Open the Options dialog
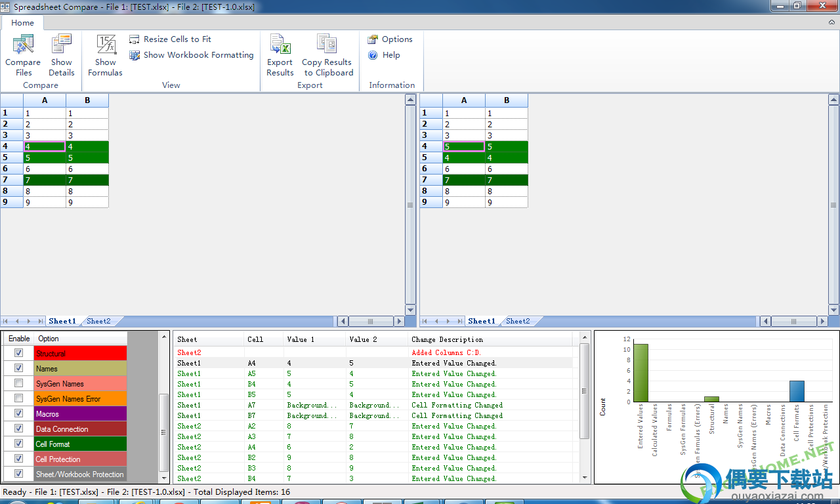This screenshot has height=504, width=840. pos(390,39)
